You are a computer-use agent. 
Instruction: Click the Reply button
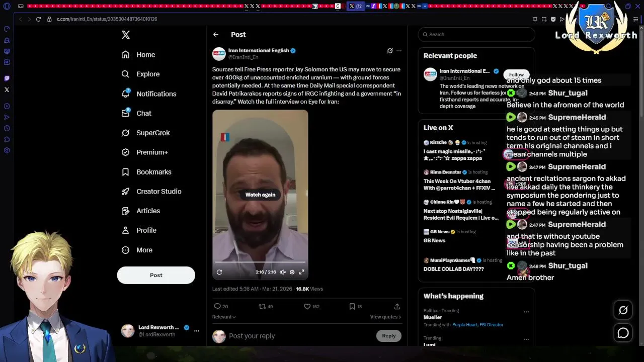tap(388, 336)
